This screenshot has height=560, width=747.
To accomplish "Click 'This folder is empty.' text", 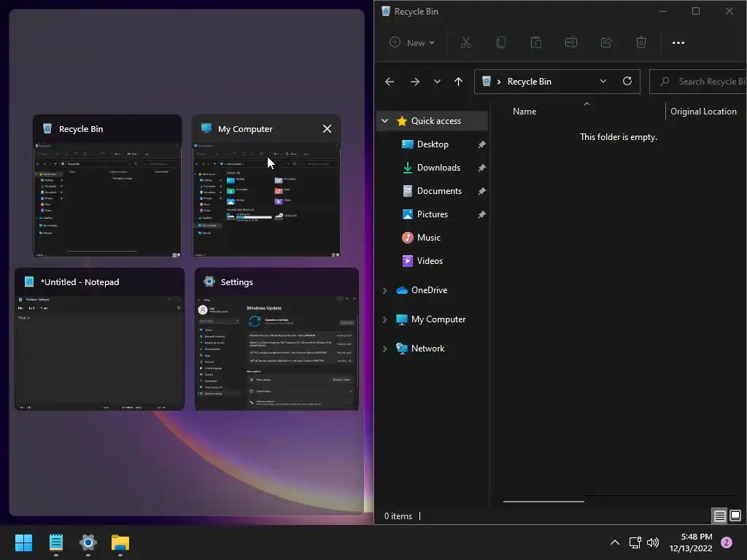I will 619,137.
